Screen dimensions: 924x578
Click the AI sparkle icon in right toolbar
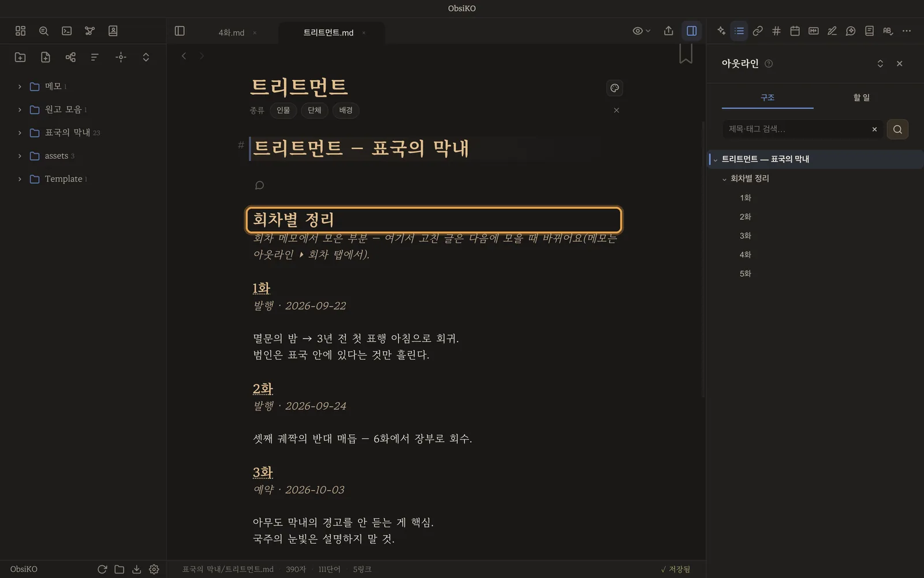[x=721, y=31]
